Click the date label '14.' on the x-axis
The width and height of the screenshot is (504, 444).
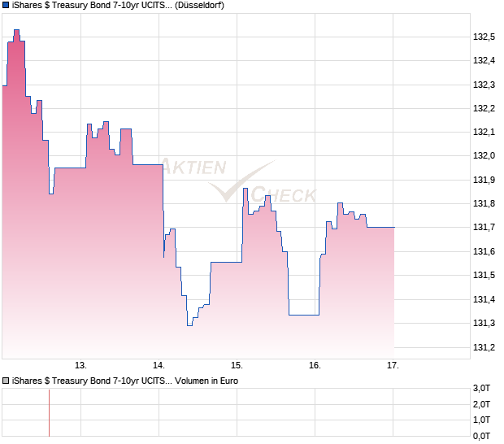159,366
